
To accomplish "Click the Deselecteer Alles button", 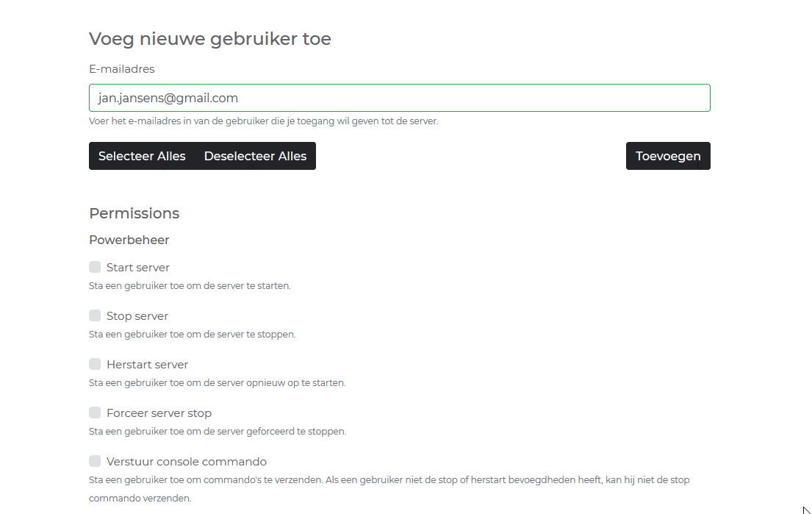I will point(255,156).
